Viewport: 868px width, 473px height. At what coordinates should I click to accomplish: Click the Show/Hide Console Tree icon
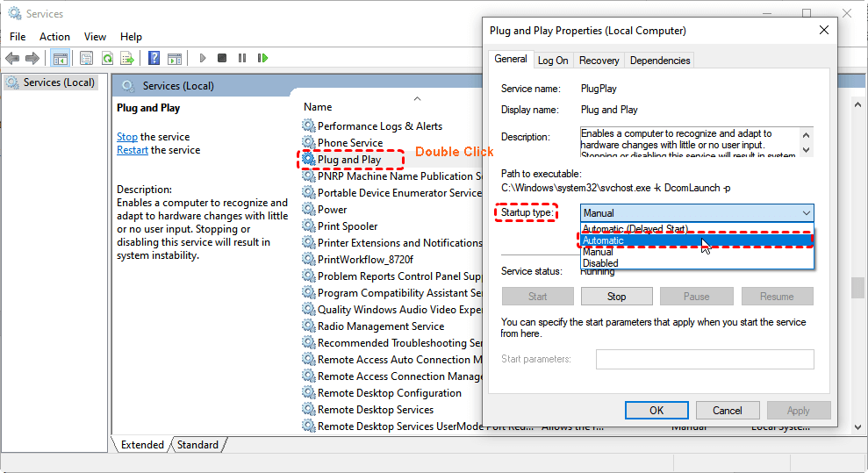pyautogui.click(x=60, y=58)
